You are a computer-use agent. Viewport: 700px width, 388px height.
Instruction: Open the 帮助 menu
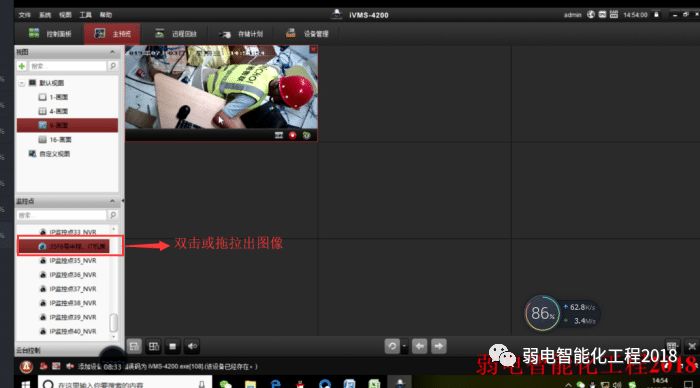(x=106, y=15)
